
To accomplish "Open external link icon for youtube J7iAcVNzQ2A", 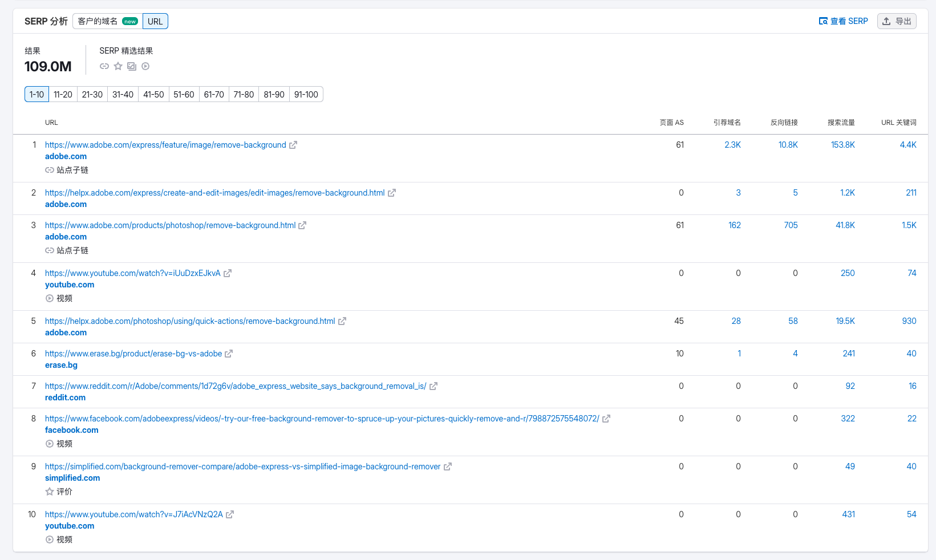I will point(230,514).
